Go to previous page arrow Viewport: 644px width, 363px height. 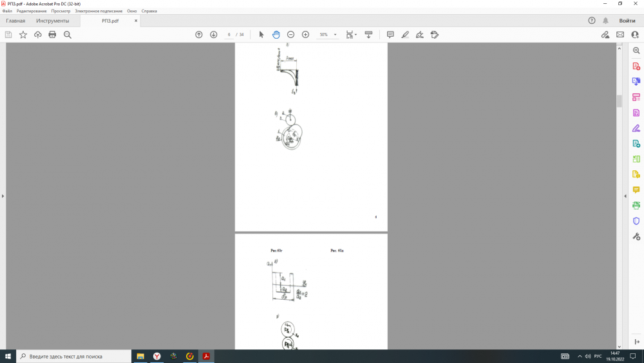pyautogui.click(x=199, y=35)
